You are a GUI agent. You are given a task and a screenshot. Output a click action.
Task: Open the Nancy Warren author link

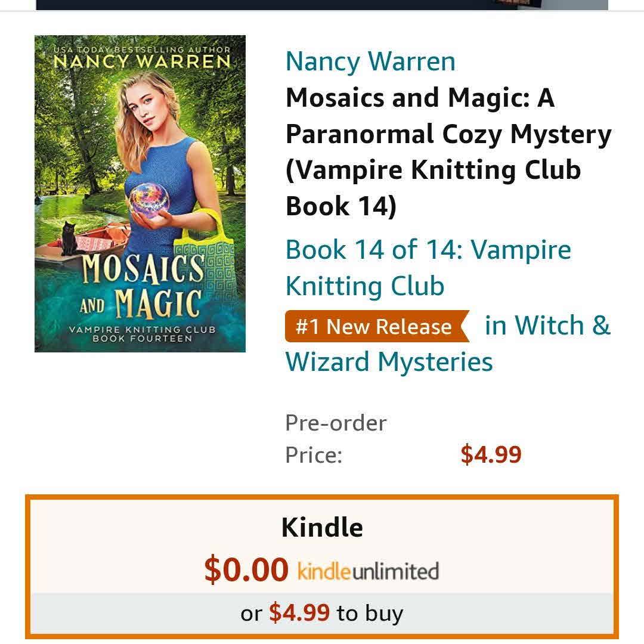coord(370,61)
